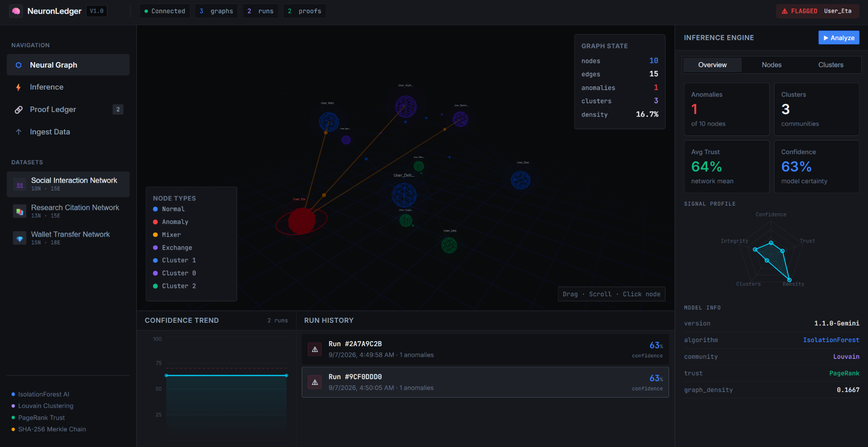Select the red anomaly node in the graph
This screenshot has width=868, height=447.
point(302,220)
